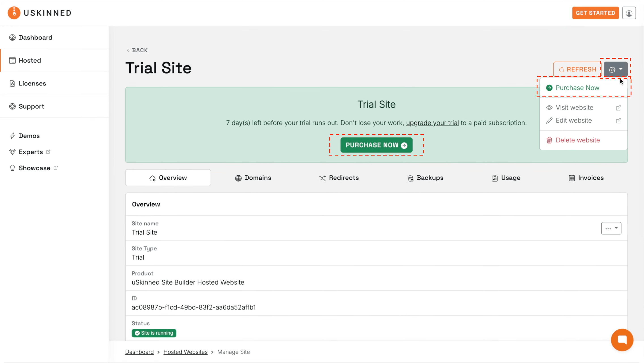Switch to the Redirects tab
644x363 pixels.
(339, 178)
